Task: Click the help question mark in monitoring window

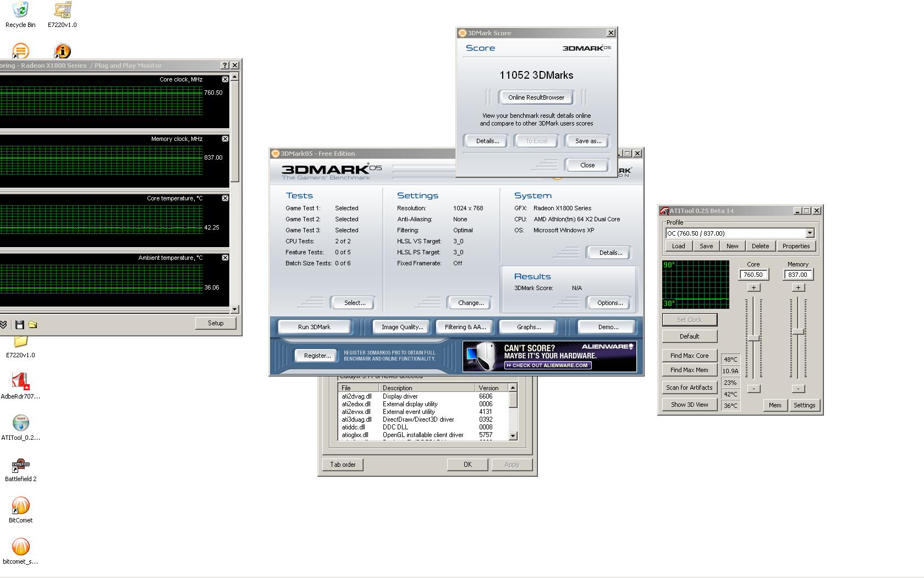Action: (x=224, y=65)
